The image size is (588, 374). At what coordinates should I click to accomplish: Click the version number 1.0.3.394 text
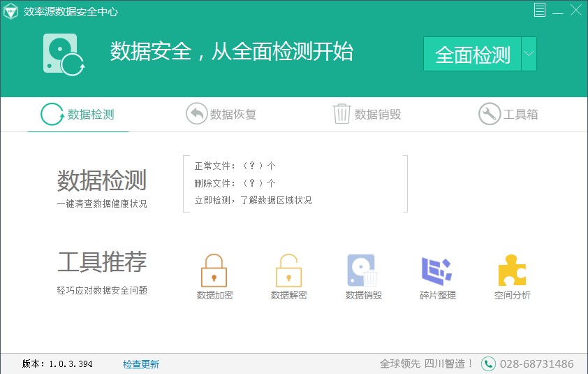click(70, 364)
